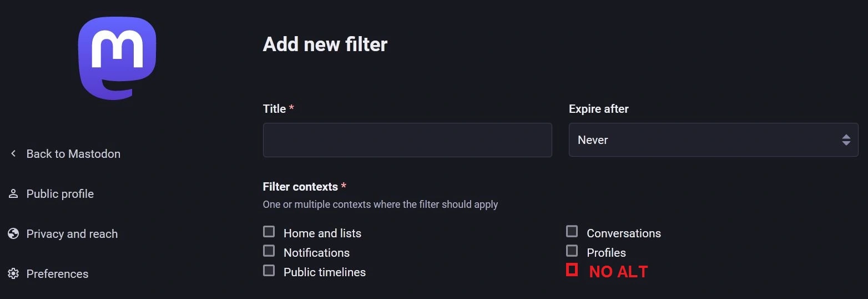Click the gear icon beside Preferences
The image size is (868, 299).
point(13,274)
